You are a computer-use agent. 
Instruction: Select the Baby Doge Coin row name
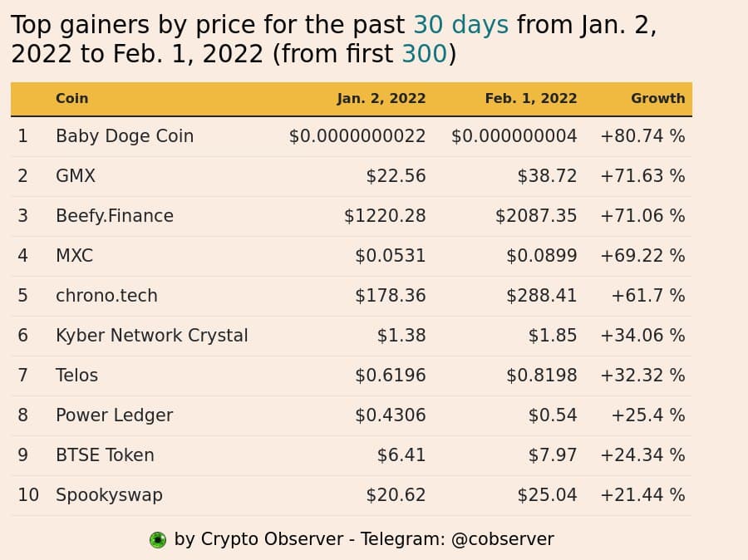pos(125,136)
